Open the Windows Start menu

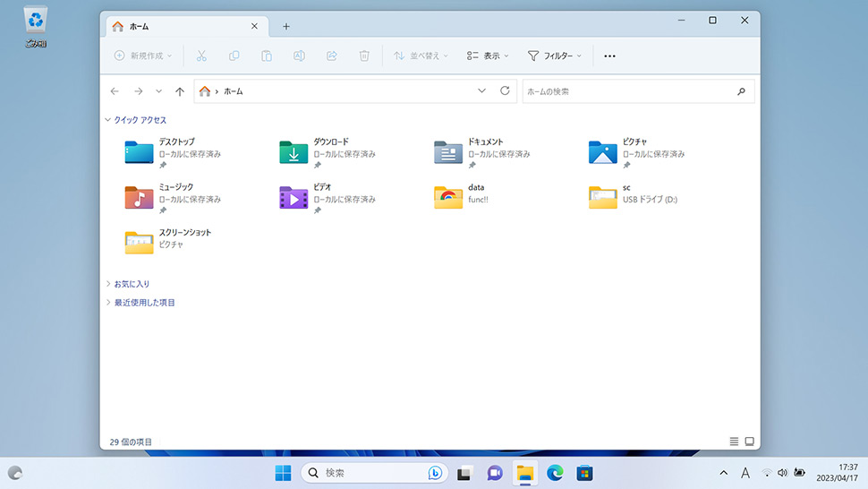(283, 473)
